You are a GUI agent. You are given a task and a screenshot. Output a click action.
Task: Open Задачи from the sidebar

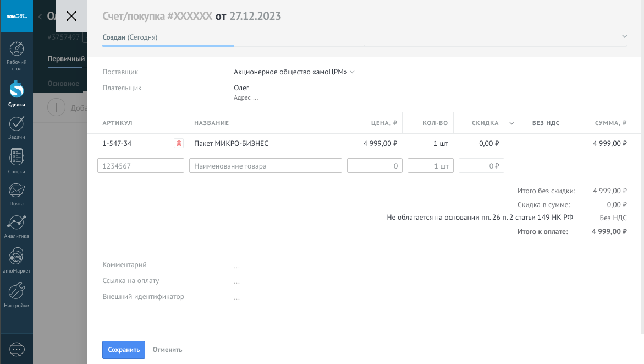16,127
